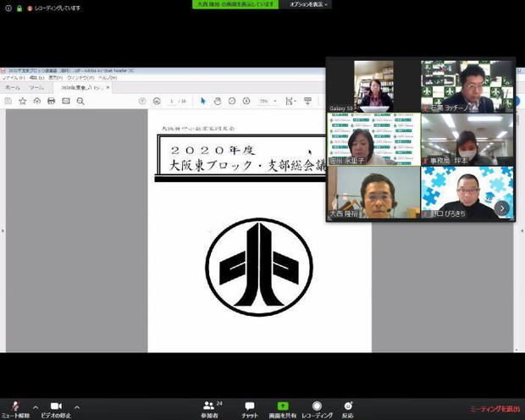The width and height of the screenshot is (525, 420).
Task: Unmute microphone (ミュート解除)
Action: tap(15, 410)
